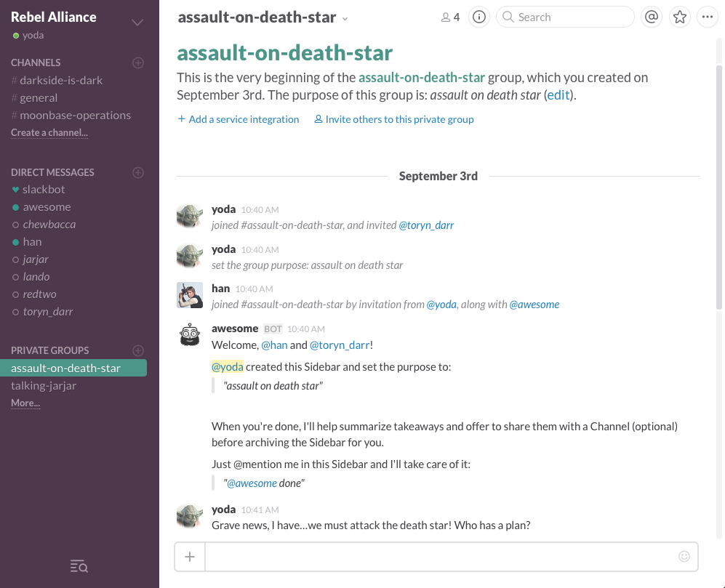Click the @toryn_darr mention in yoda's join message
The image size is (725, 588).
tap(426, 225)
